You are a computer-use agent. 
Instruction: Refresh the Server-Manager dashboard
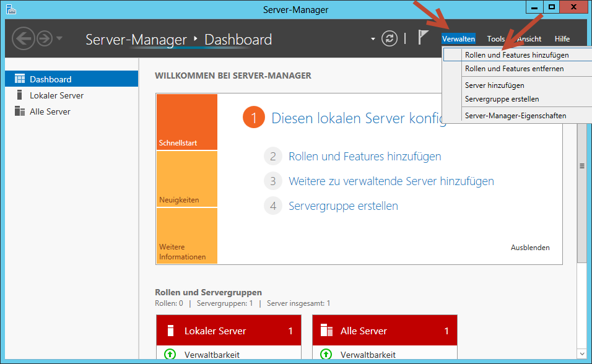pyautogui.click(x=390, y=38)
